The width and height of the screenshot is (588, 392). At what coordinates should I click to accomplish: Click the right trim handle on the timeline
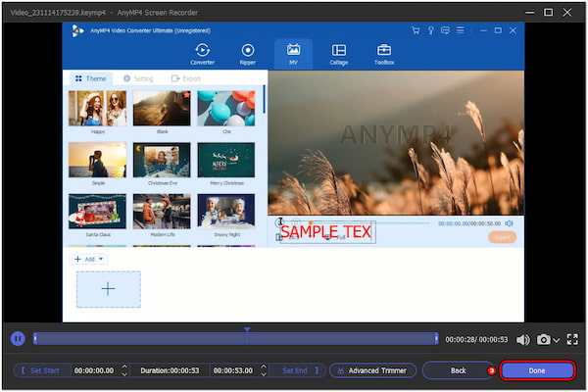coord(436,339)
